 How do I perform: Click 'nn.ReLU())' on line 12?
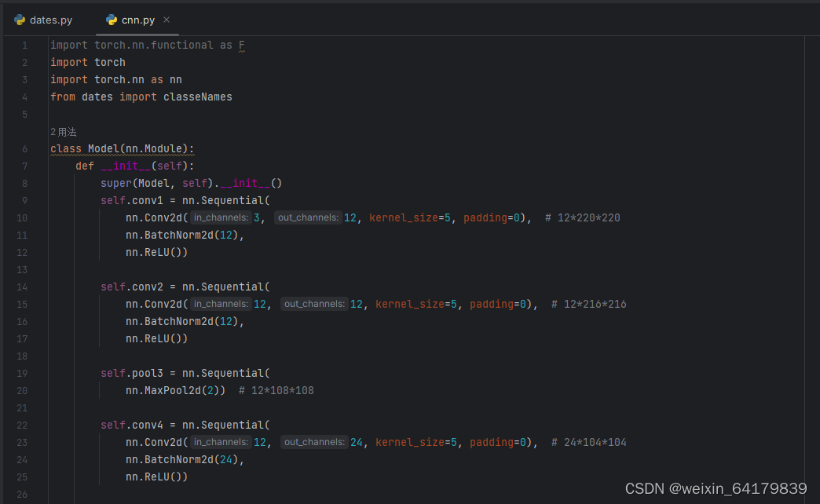pos(157,252)
